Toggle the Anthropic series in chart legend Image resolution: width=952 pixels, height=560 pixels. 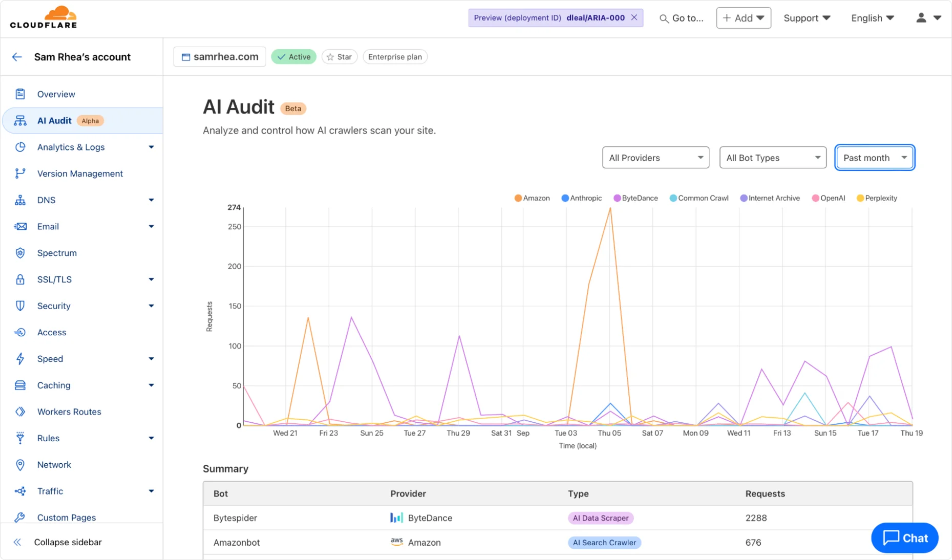tap(582, 198)
